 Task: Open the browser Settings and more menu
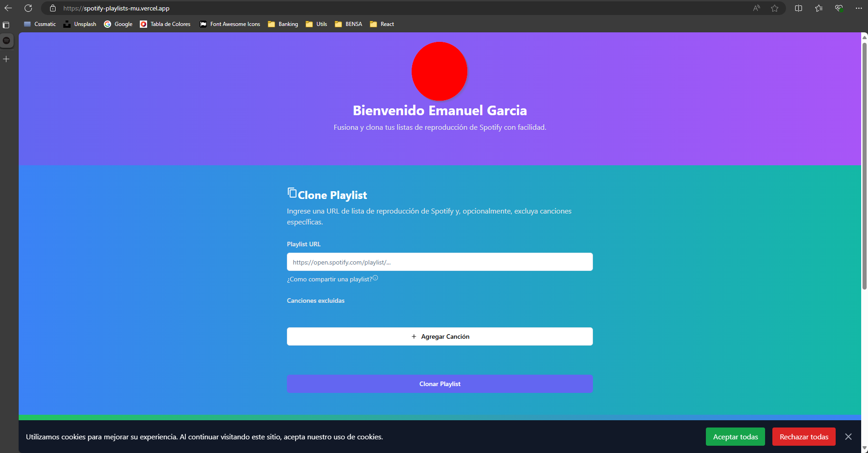click(859, 8)
